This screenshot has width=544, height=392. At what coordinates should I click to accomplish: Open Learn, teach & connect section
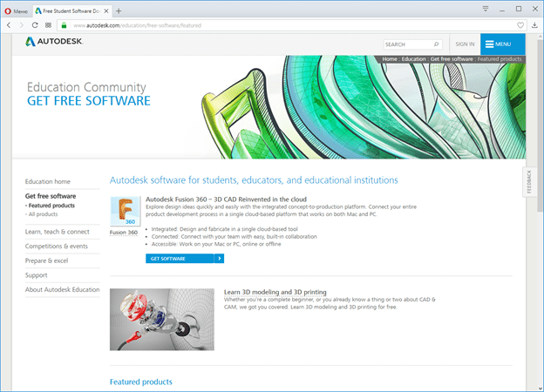[x=58, y=232]
